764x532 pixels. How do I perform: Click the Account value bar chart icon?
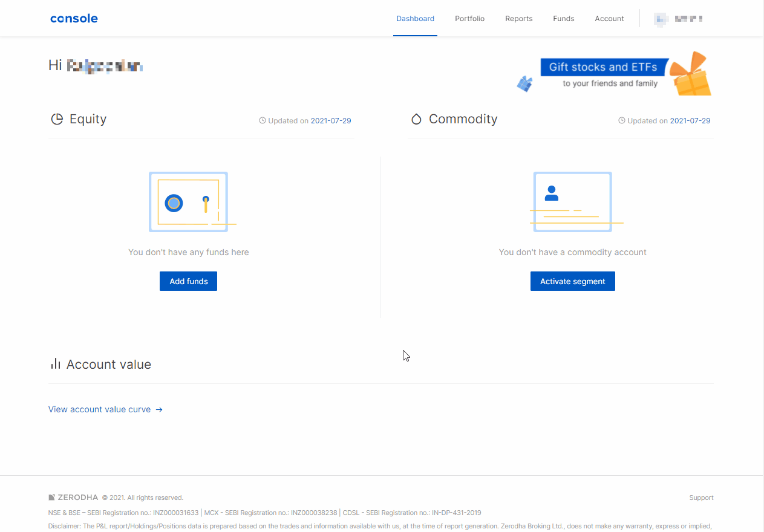tap(56, 363)
